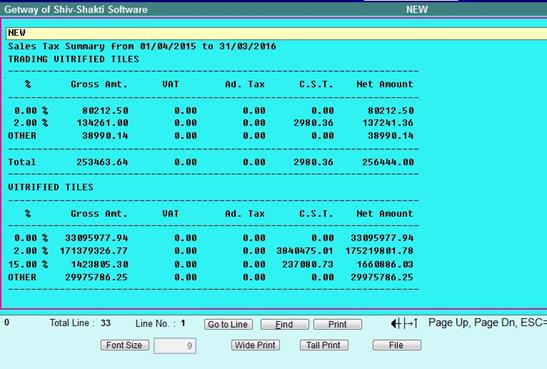Screen dimensions: 547x369
Task: Click the horizontal scroll arrows icon
Action: (404, 323)
